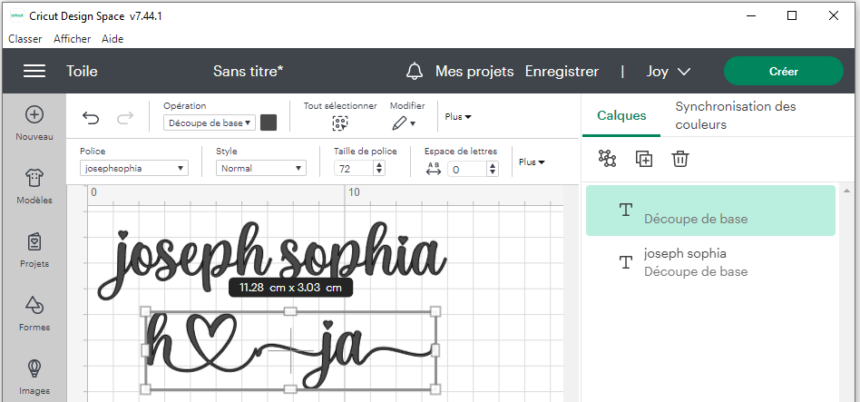Screen dimensions: 860x402
Task: Open the Formes shapes panel
Action: click(34, 305)
